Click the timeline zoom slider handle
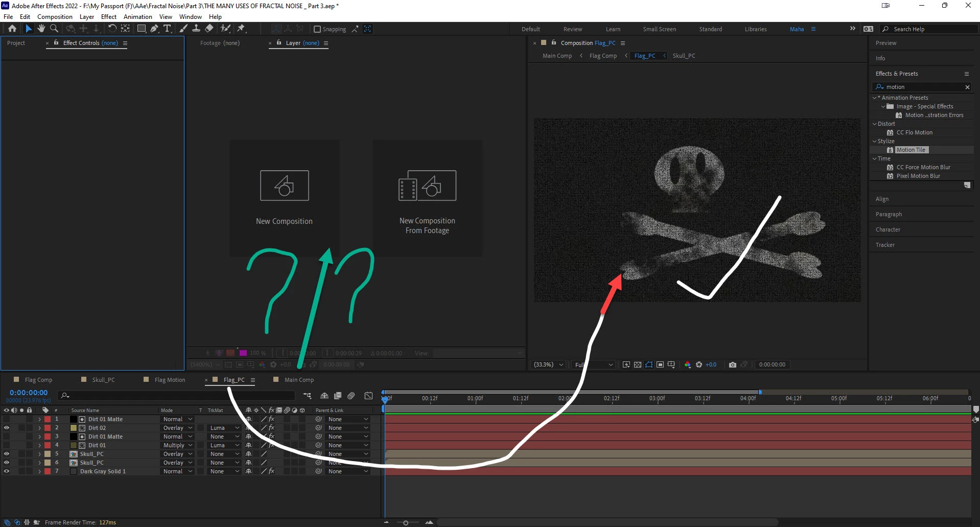Viewport: 980px width, 527px height. (x=406, y=522)
